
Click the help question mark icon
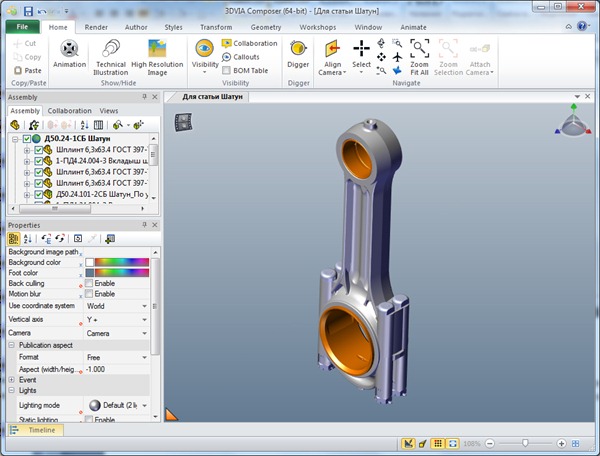coord(582,26)
